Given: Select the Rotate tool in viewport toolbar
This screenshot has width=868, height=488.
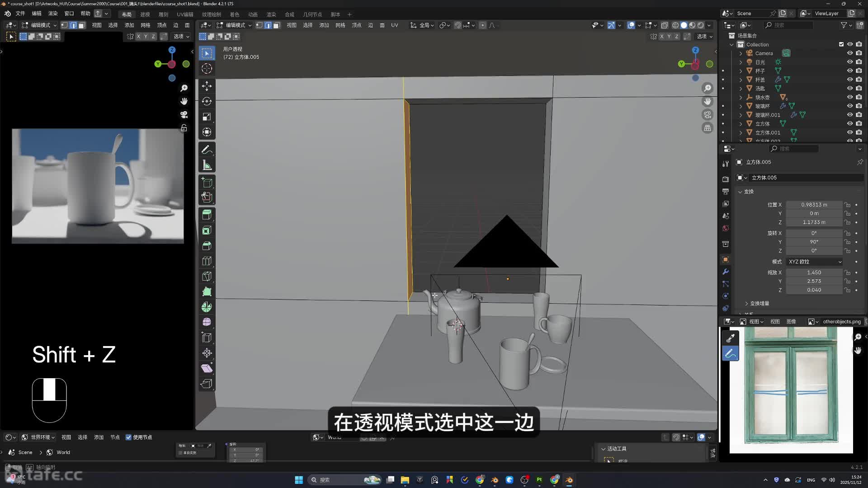Looking at the screenshot, I should click(207, 101).
